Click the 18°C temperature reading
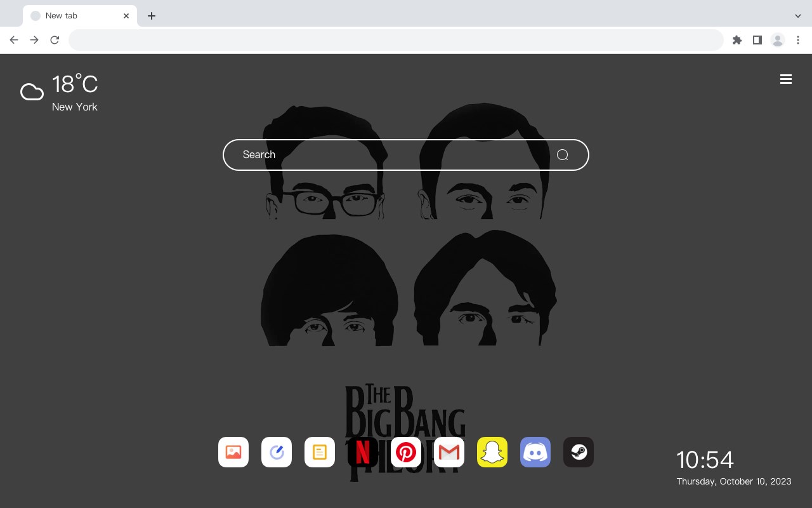Viewport: 812px width, 508px height. pyautogui.click(x=75, y=84)
